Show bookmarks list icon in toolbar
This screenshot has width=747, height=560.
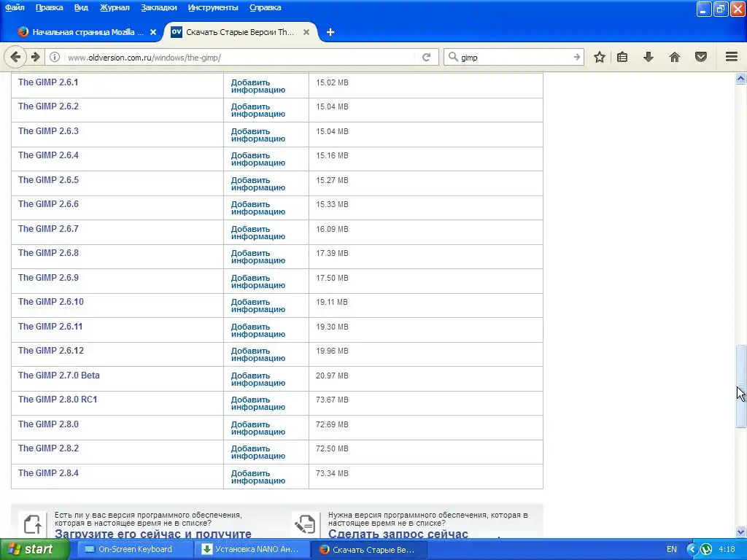[622, 57]
